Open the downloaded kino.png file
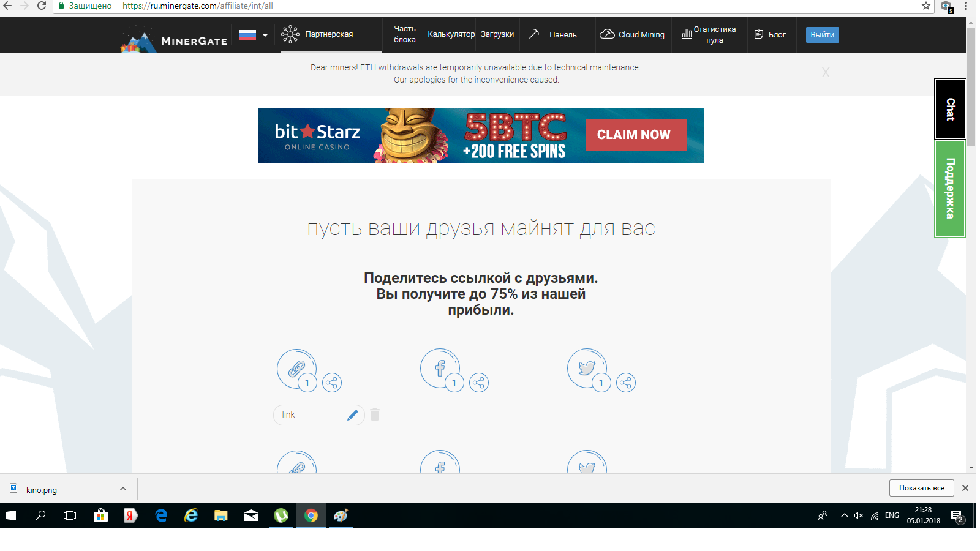 coord(41,490)
